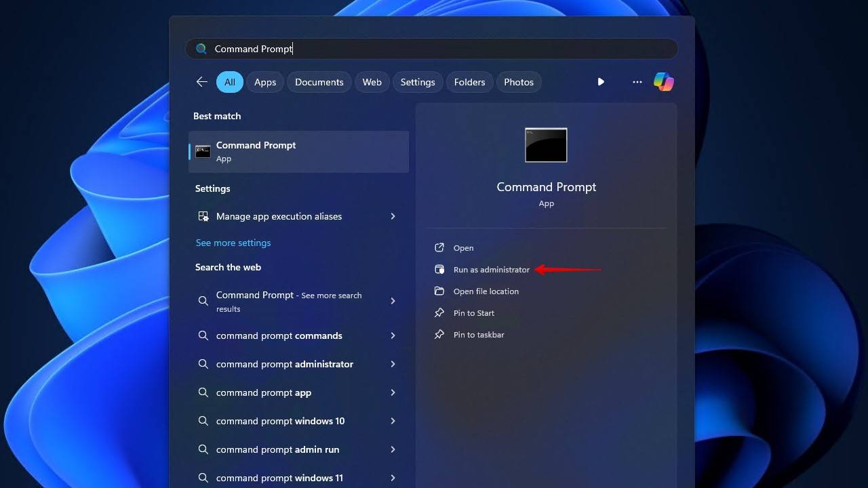Choose Open file location

(486, 291)
